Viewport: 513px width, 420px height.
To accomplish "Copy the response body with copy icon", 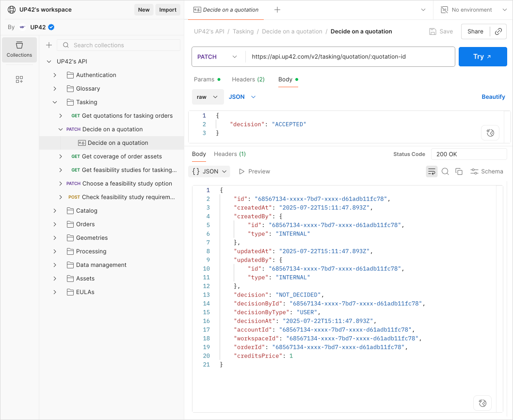I will coord(459,171).
